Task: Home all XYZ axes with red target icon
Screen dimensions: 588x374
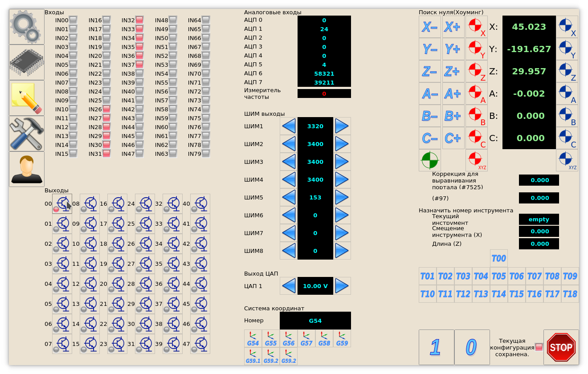Action: pyautogui.click(x=477, y=160)
